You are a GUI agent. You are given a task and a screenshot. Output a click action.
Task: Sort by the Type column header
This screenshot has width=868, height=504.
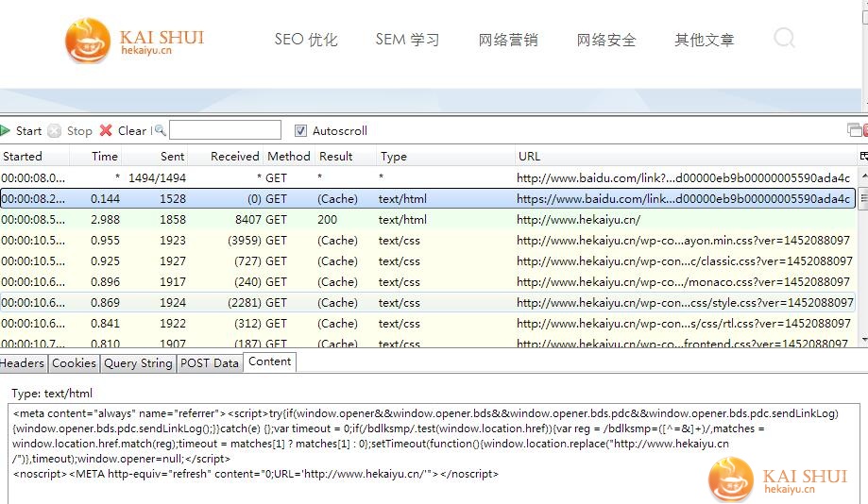click(446, 156)
